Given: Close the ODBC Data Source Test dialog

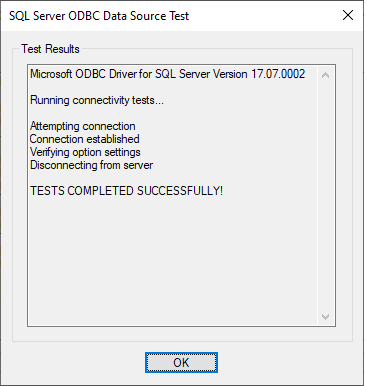Looking at the screenshot, I should [x=348, y=15].
